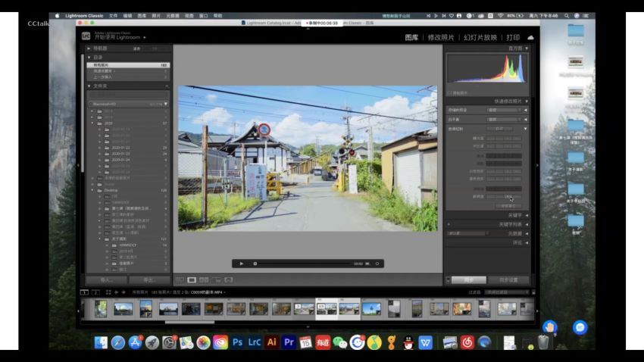The image size is (644, 362).
Task: Collapse the 文件夹 (Folders) panel
Action: (89, 86)
